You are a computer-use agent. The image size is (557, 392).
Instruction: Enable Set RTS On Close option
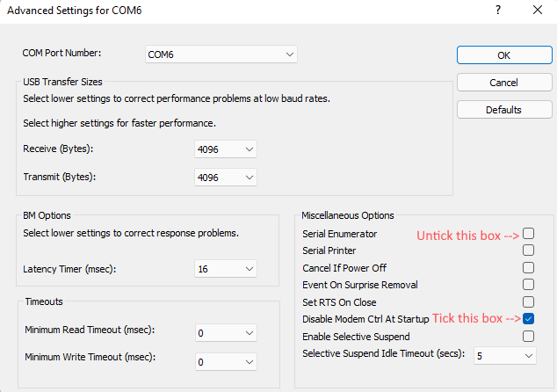[528, 301]
